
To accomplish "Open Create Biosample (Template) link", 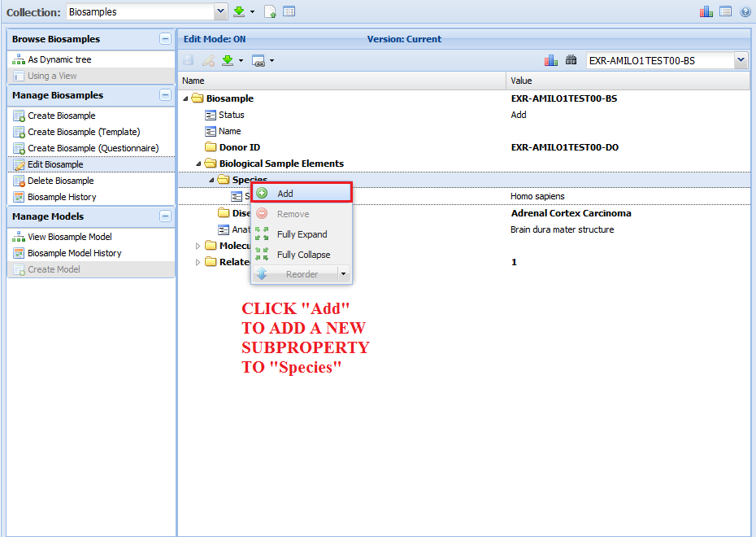I will [84, 132].
